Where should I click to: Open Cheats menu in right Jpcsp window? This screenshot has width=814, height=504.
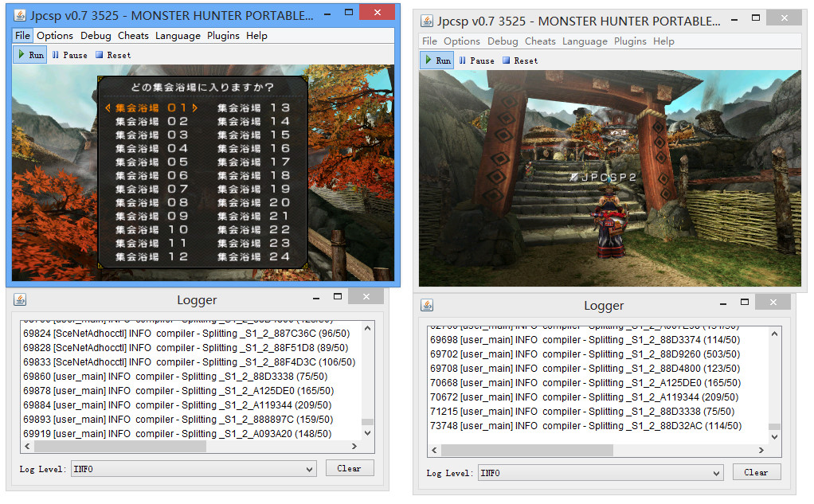coord(540,41)
